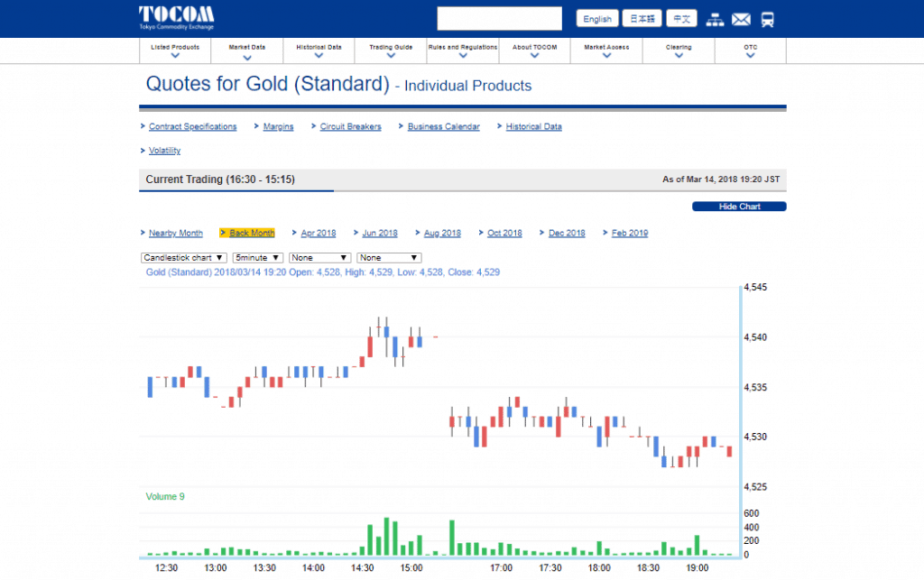Viewport: 924px width, 580px height.
Task: Click the 4,530 price axis label
Action: [755, 437]
